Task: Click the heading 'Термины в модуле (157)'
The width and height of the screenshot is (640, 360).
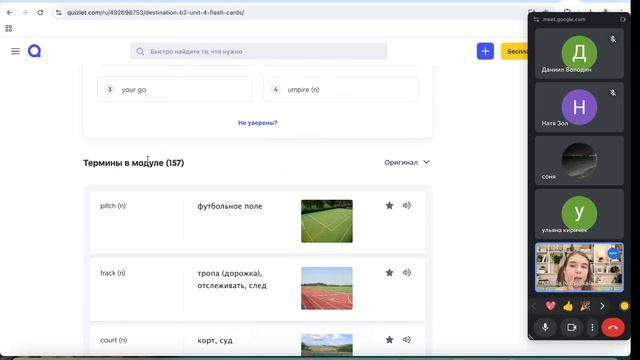Action: tap(133, 163)
